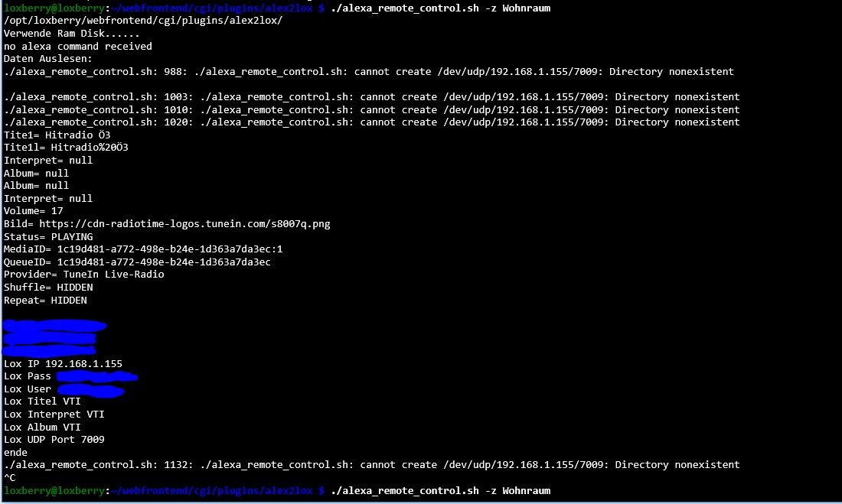Select the 'Lox IP 192.168.1.155' line

pos(63,363)
